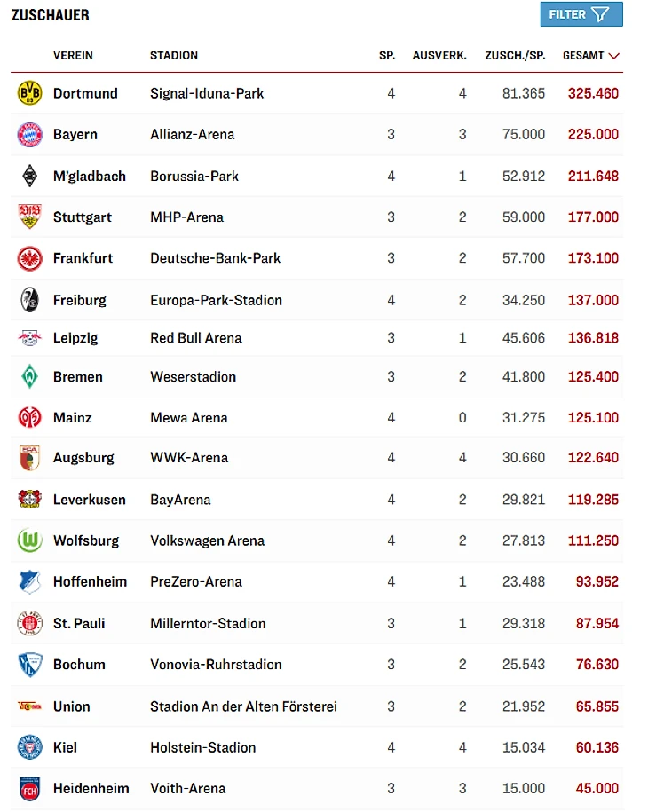648x812 pixels.
Task: Click the Stadion column header
Action: point(174,55)
